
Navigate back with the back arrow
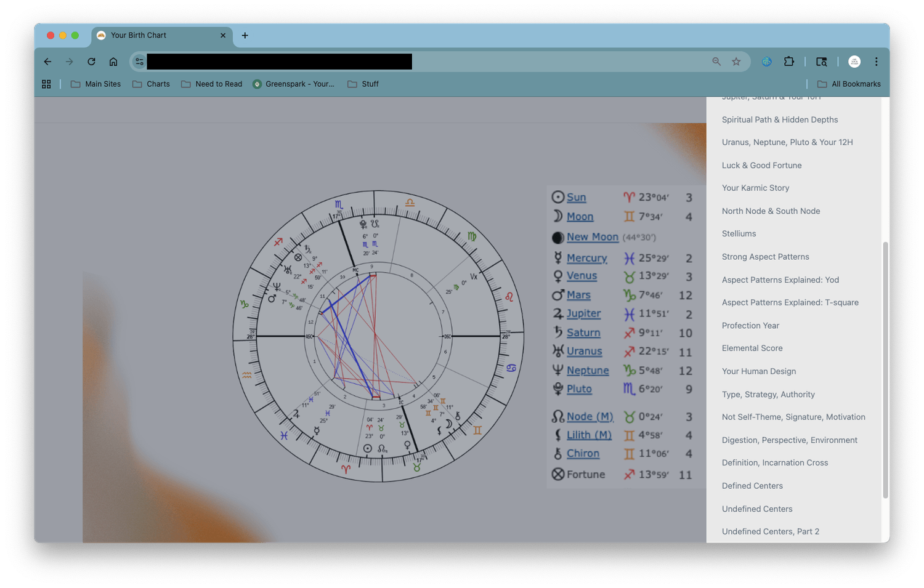click(x=47, y=62)
